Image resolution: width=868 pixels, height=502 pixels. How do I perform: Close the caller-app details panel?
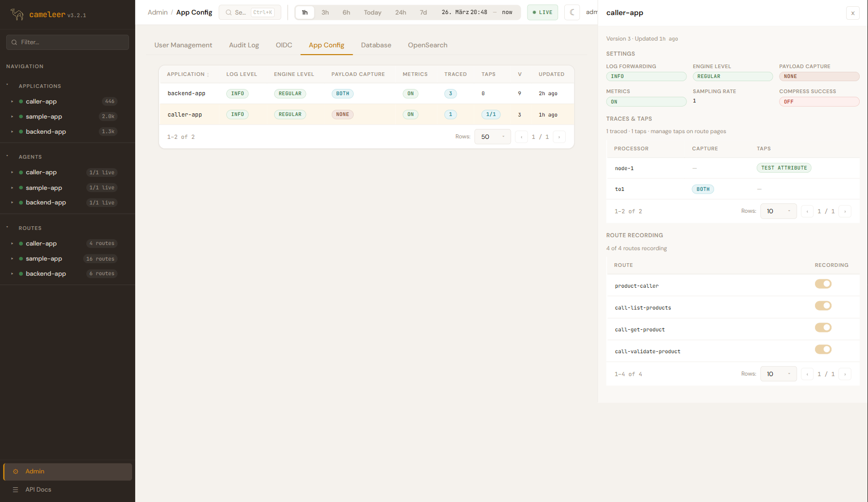click(x=852, y=13)
